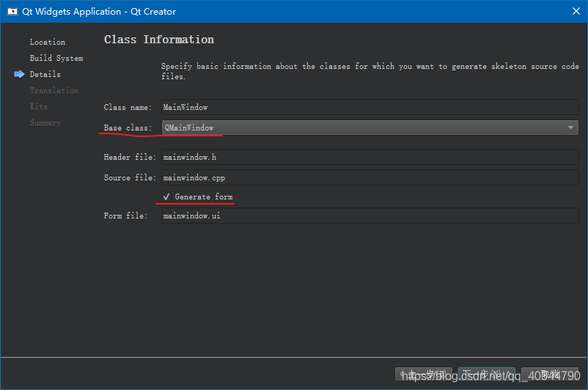Click the Source file label
The height and width of the screenshot is (390, 588).
pos(130,177)
